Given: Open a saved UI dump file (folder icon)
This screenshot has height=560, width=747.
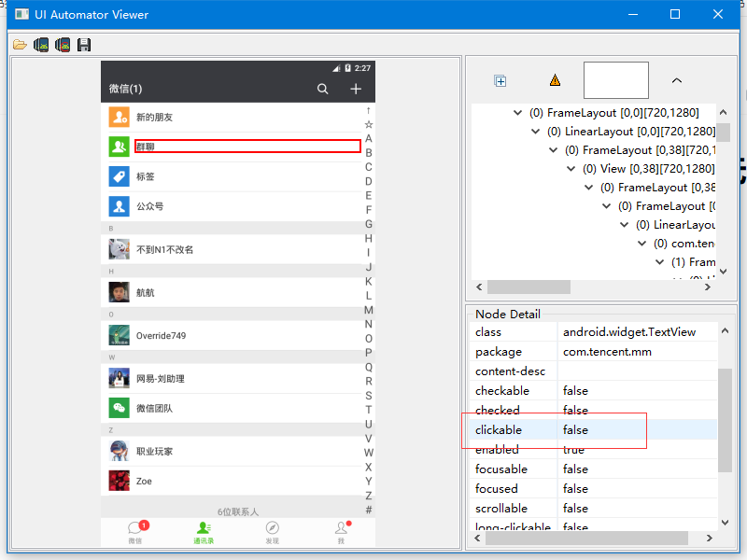Looking at the screenshot, I should pyautogui.click(x=20, y=45).
